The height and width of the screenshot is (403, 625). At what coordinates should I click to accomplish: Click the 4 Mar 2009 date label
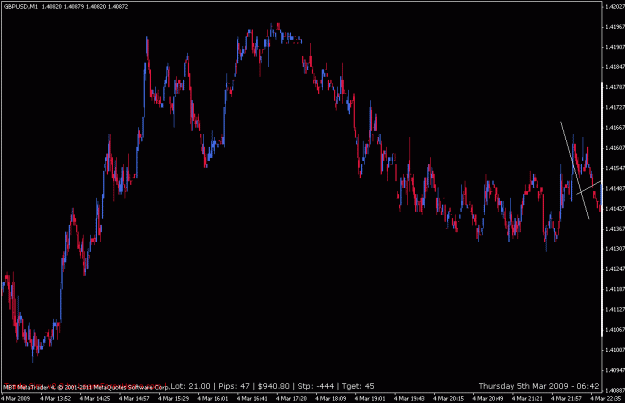(16, 398)
